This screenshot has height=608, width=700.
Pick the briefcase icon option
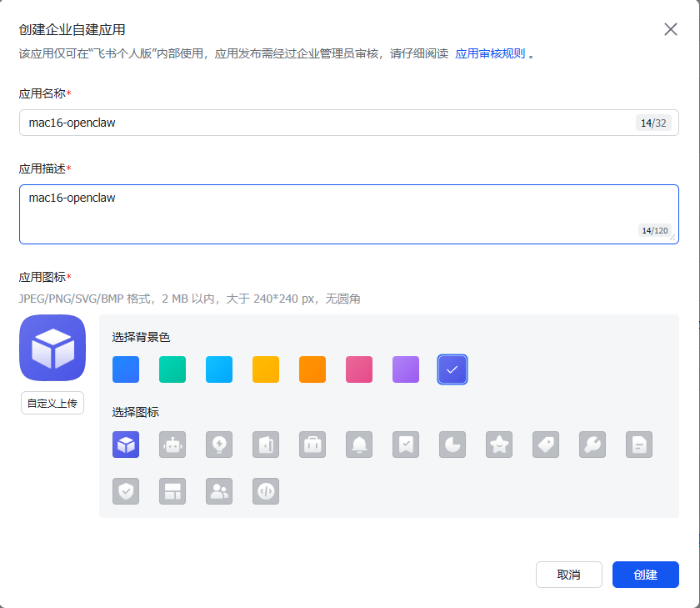(312, 445)
